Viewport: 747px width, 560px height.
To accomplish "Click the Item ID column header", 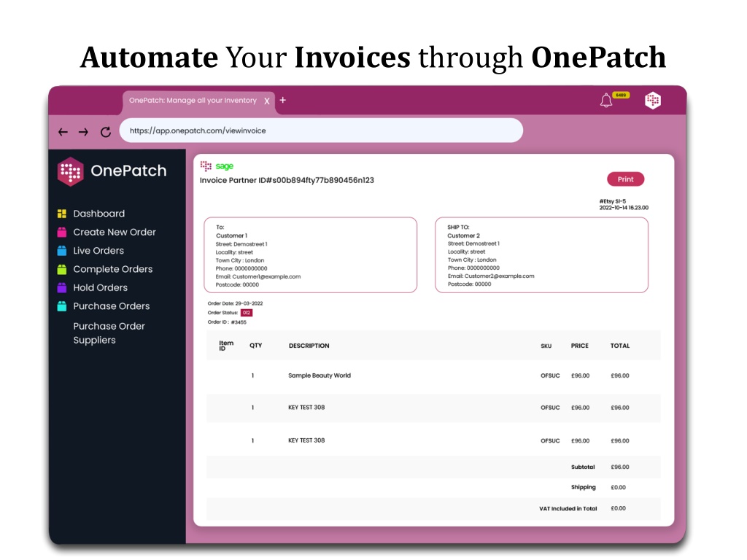I will 226,346.
